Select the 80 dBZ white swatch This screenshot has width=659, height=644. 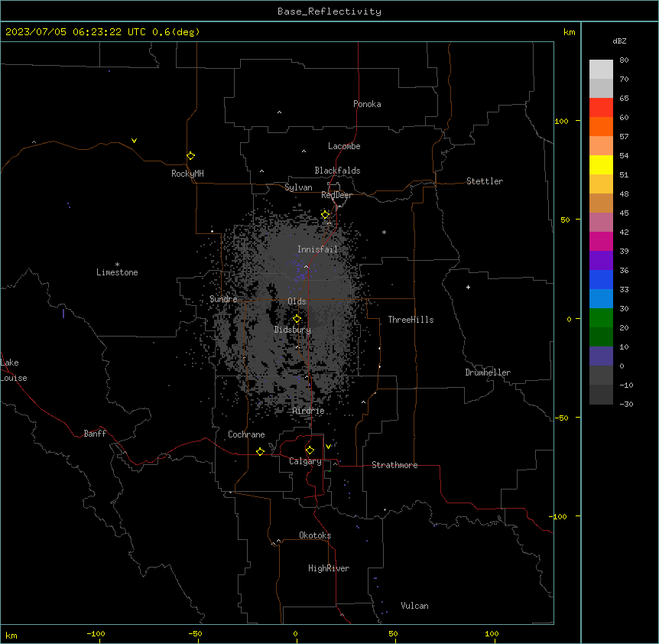601,70
